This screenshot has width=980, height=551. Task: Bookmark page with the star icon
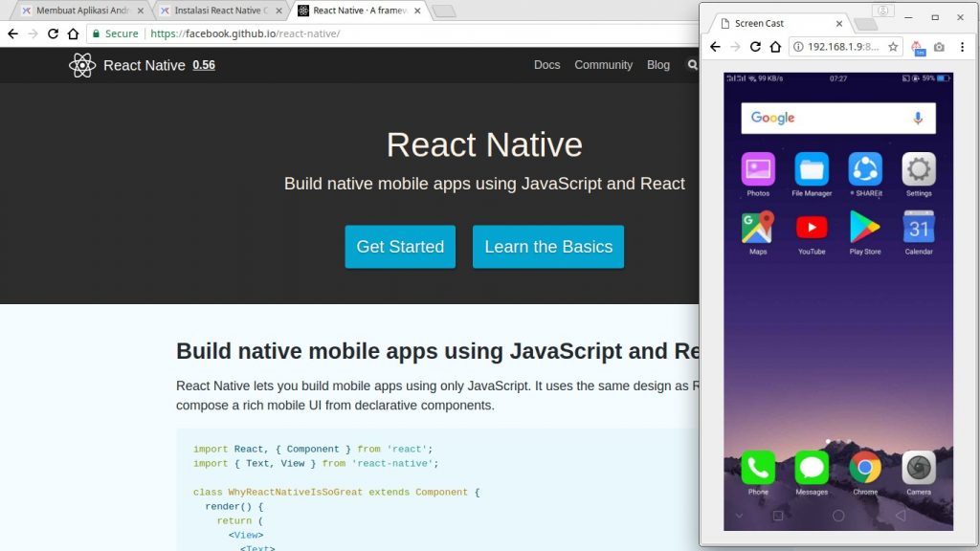coord(893,47)
